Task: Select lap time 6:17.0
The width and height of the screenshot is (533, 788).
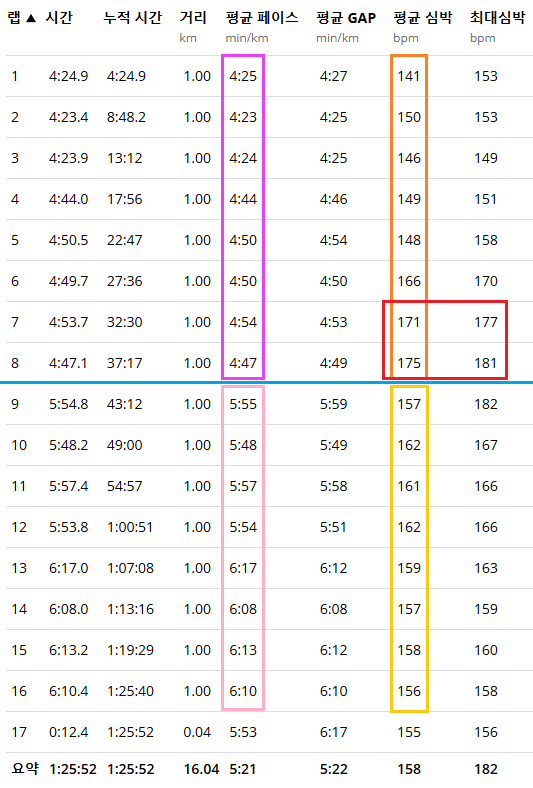Action: (x=68, y=568)
